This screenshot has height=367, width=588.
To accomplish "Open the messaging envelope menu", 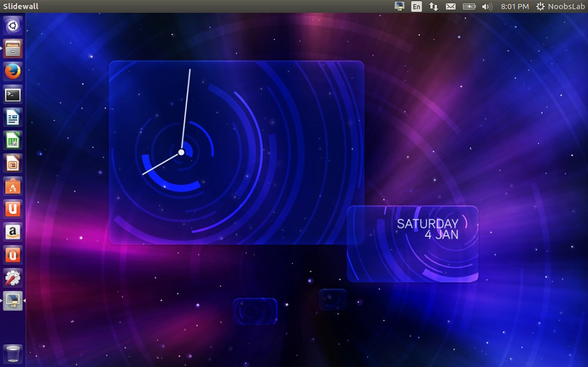I will coord(450,6).
